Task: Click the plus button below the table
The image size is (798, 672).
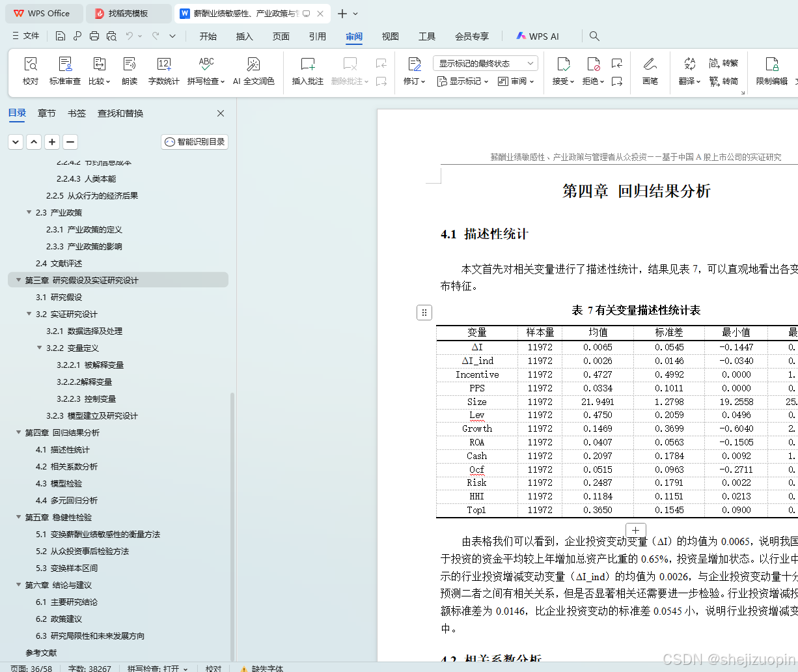Action: 635,530
